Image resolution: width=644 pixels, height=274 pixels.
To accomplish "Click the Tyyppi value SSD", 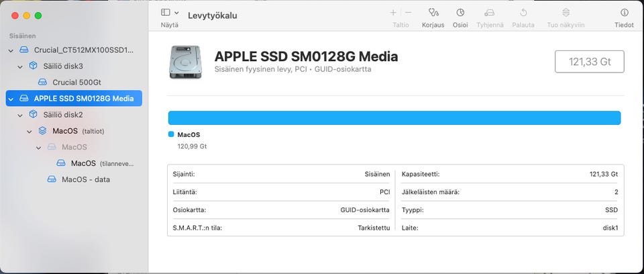I will pos(611,210).
